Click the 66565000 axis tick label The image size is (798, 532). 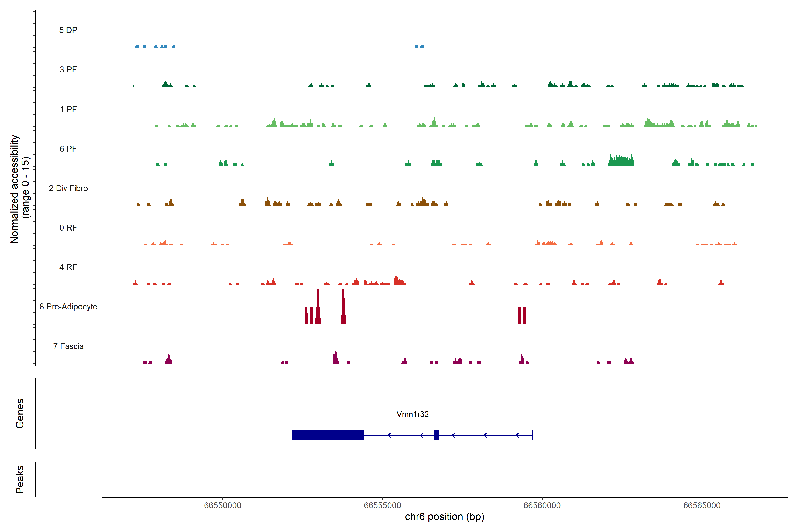[702, 505]
